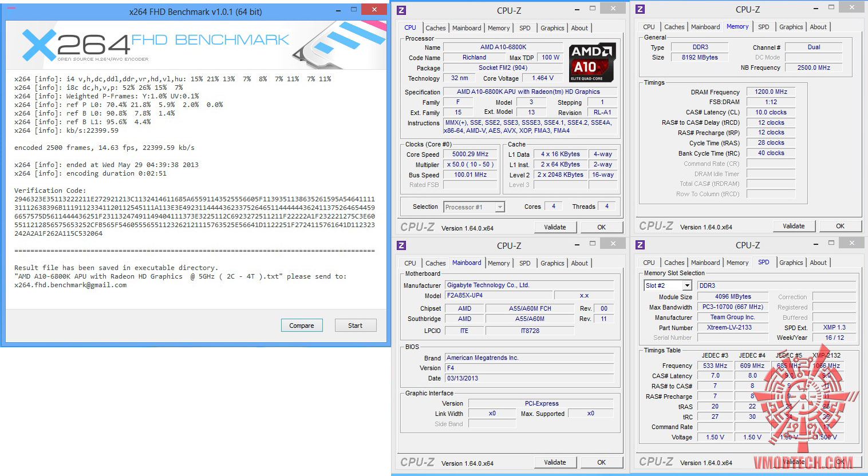
Task: Click the motherboard model value 'F2A85X-UP4'
Action: [499, 296]
